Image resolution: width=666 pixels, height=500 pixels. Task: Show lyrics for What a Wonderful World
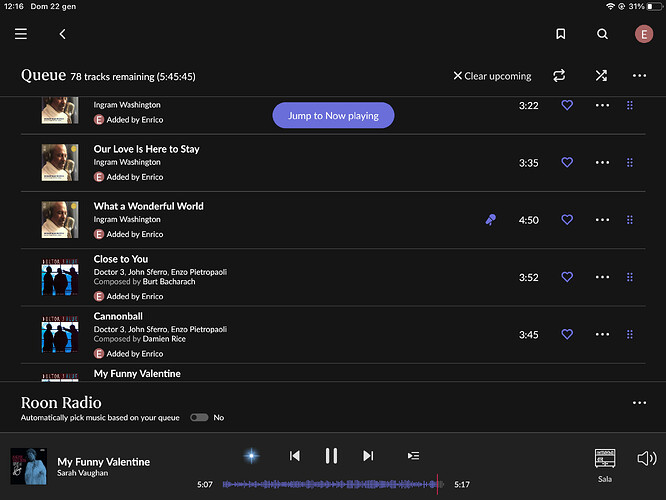(491, 220)
